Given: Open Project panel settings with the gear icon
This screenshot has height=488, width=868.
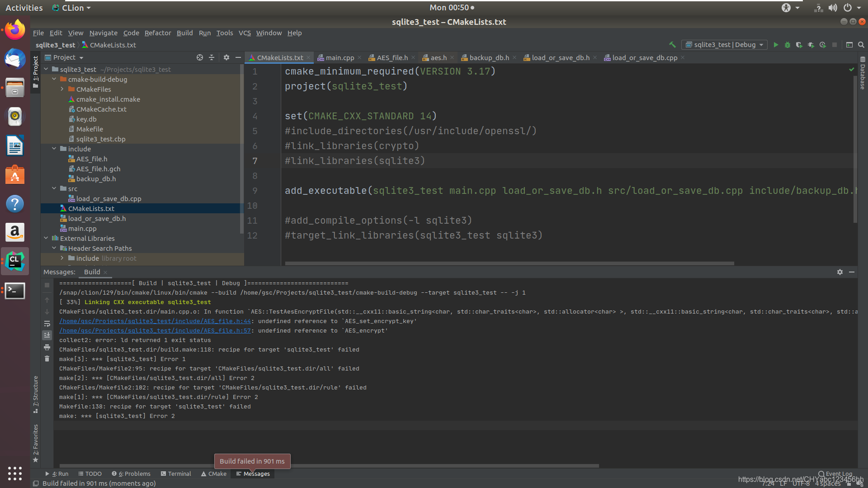Looking at the screenshot, I should [x=226, y=57].
